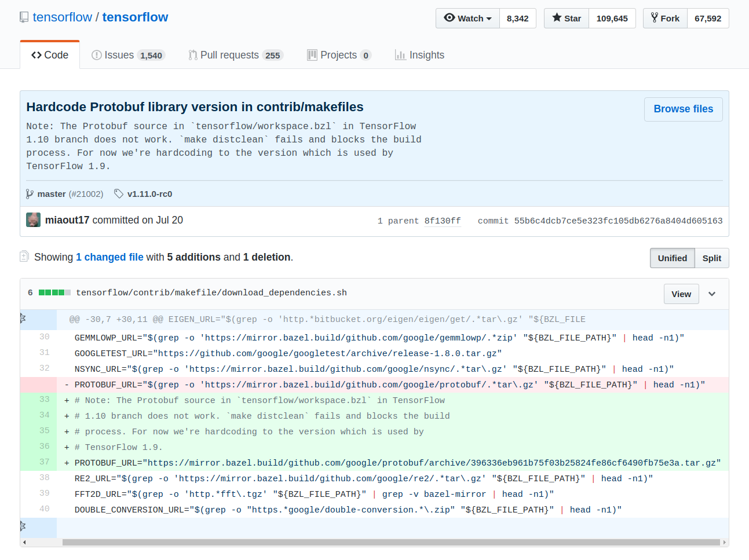Click the expand-diff icon above the hunk header
749x560 pixels.
[23, 318]
